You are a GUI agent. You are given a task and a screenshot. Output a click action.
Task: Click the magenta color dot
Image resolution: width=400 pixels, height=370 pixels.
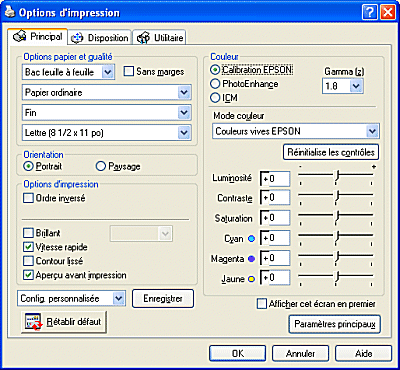click(x=252, y=259)
